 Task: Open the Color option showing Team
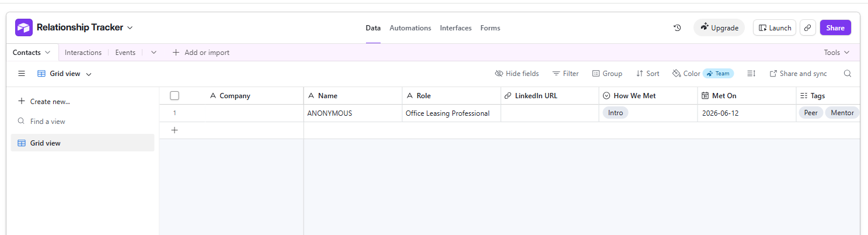(703, 74)
